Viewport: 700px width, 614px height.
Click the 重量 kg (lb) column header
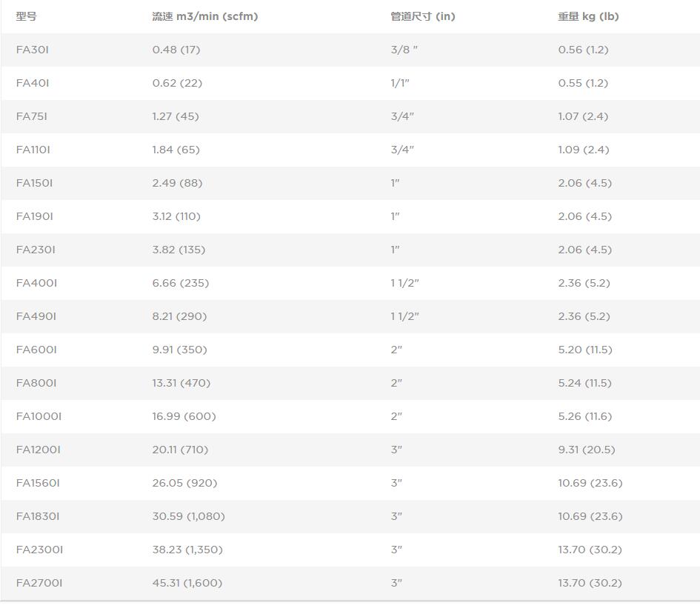coord(588,16)
